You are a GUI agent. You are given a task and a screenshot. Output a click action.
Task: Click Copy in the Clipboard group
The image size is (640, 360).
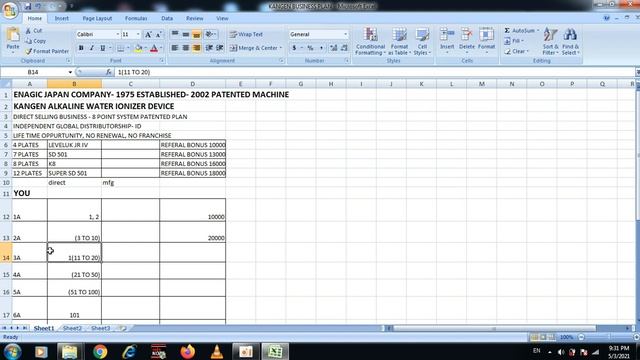pos(36,41)
